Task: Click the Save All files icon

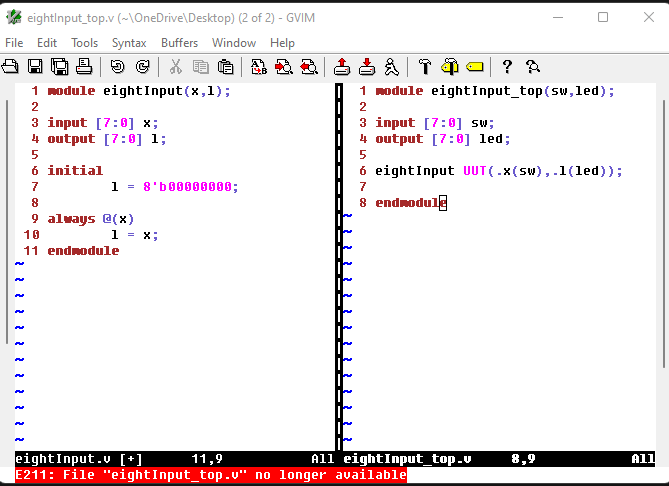Action: click(59, 67)
